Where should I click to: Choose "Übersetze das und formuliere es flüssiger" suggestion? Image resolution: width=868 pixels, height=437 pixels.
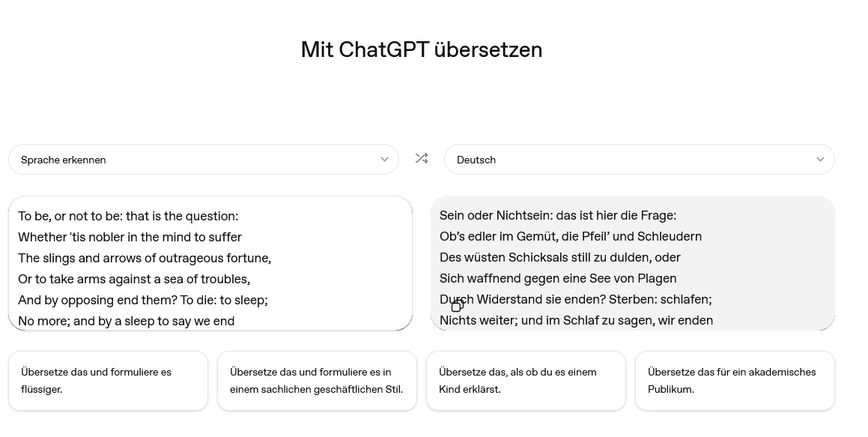point(108,381)
